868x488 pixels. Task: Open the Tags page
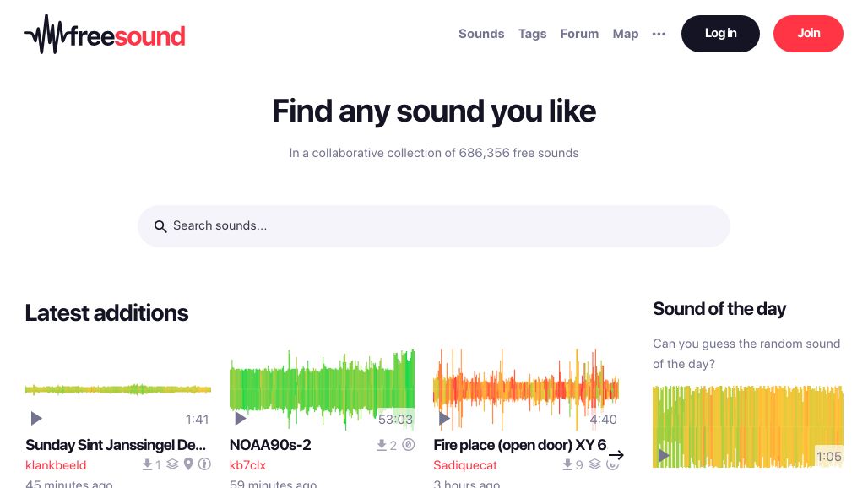tap(532, 34)
